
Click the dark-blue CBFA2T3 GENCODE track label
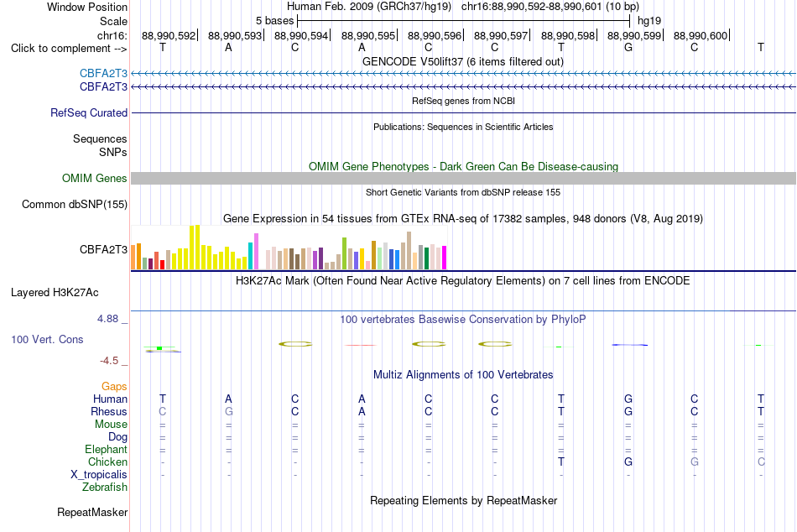coord(103,87)
